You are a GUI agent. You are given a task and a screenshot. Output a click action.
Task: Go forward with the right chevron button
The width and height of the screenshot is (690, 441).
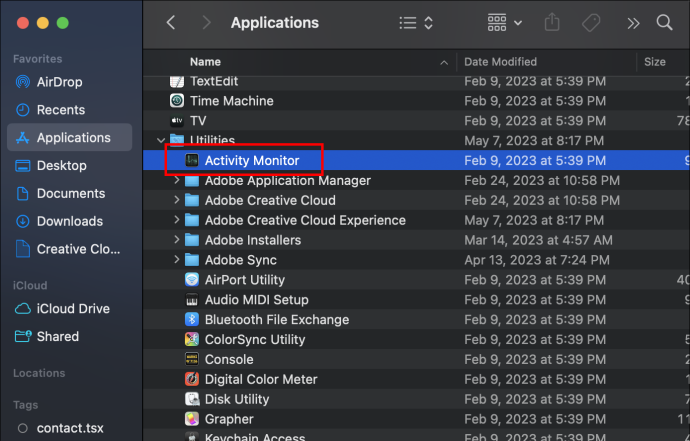pos(206,22)
